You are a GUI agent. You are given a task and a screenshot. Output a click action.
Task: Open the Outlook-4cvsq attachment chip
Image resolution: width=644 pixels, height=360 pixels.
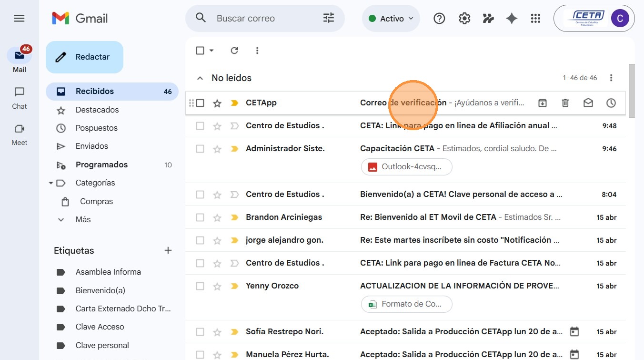(x=407, y=167)
